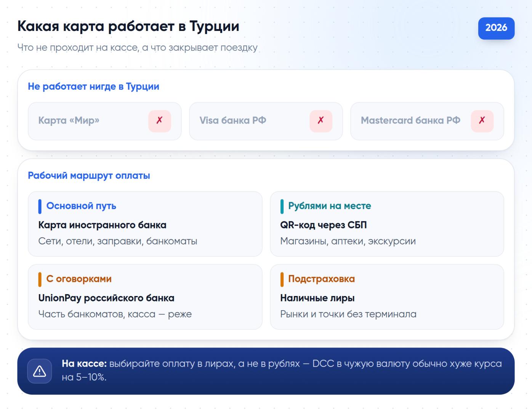Select the Карта «Мир» label

(69, 121)
